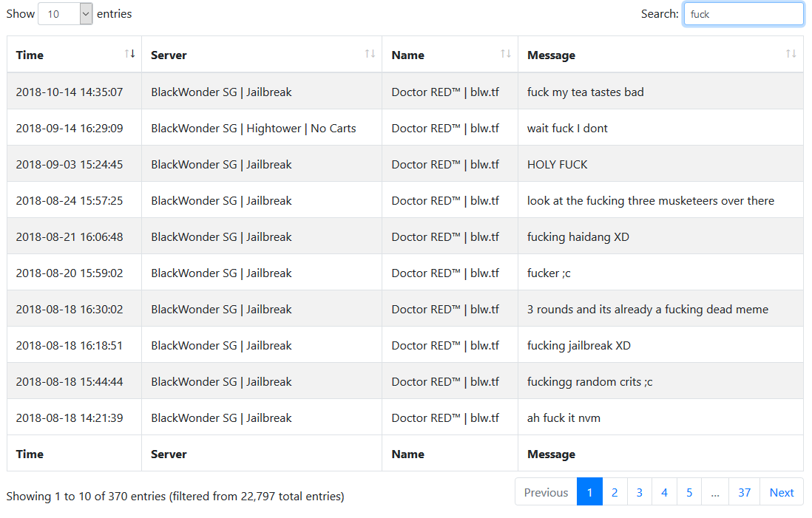Jump to page 4 of results

(664, 492)
